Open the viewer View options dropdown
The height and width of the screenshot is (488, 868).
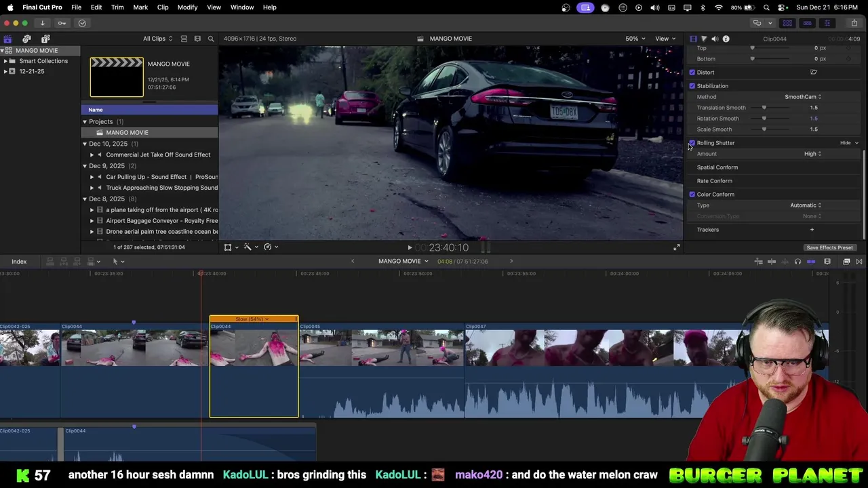tap(665, 39)
